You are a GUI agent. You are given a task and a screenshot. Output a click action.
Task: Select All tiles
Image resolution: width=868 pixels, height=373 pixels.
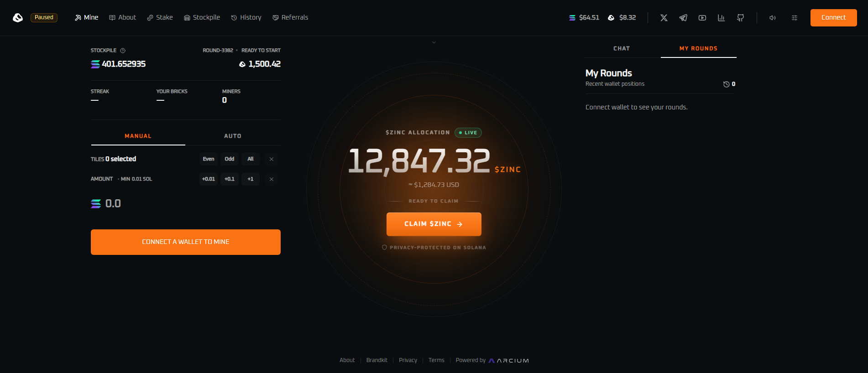coord(251,159)
